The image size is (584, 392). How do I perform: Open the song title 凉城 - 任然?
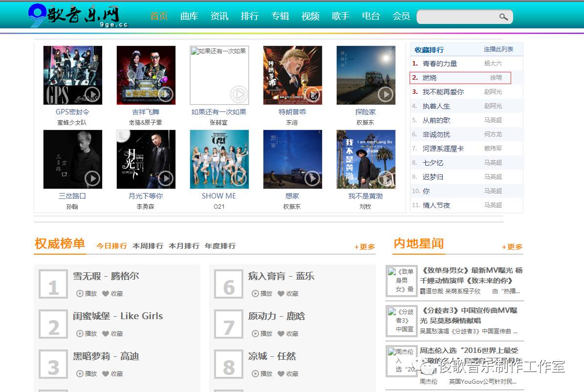click(x=272, y=356)
